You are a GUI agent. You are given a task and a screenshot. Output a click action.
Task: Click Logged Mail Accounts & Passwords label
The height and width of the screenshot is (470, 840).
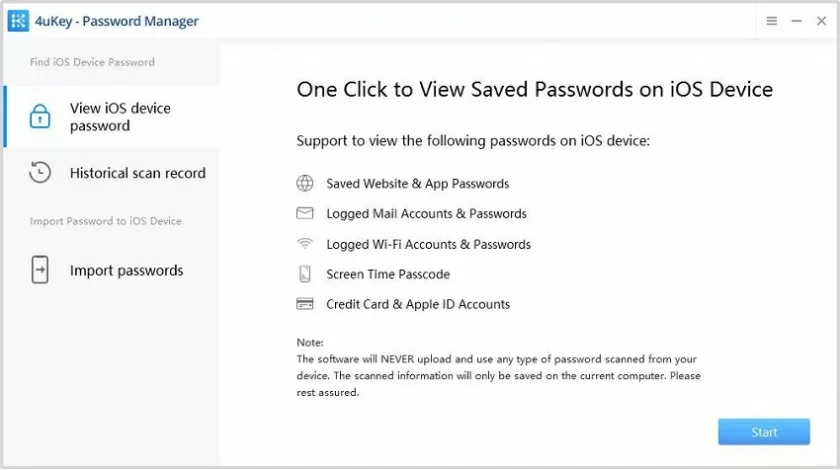[x=426, y=214]
